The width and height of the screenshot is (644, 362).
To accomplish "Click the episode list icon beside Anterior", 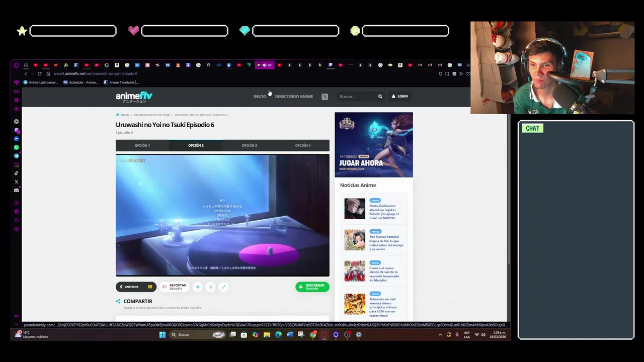I will 150,287.
